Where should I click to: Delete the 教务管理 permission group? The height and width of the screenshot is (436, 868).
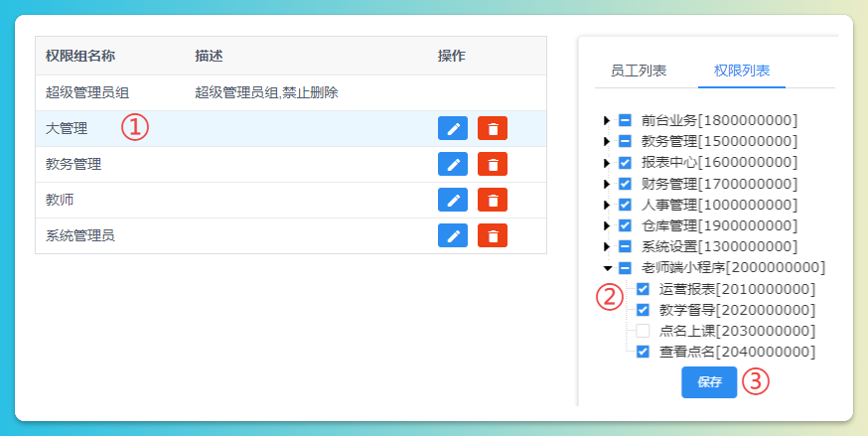pyautogui.click(x=493, y=164)
